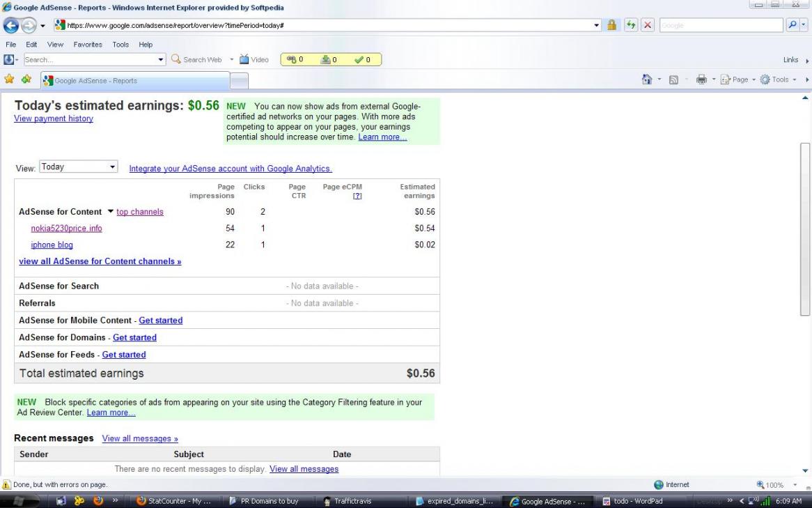Click the magnifier search button

(793, 25)
